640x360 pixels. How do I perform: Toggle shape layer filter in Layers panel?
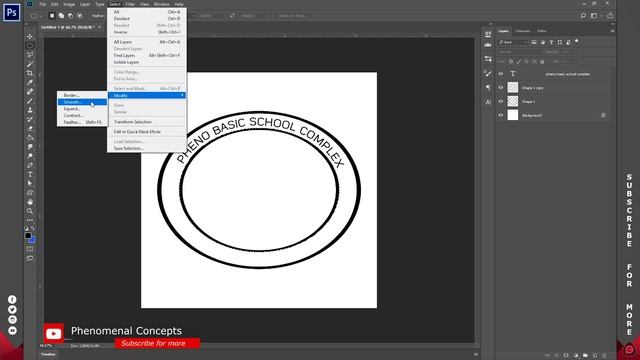click(x=560, y=42)
